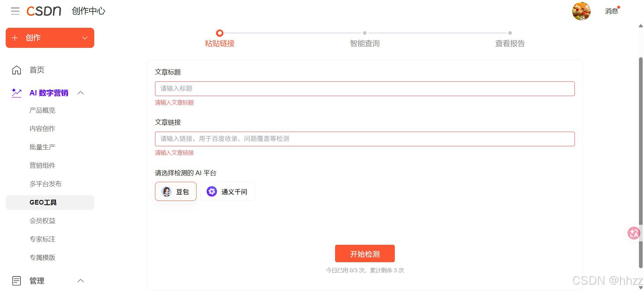
Task: Click the 创作中心 title
Action: (89, 11)
